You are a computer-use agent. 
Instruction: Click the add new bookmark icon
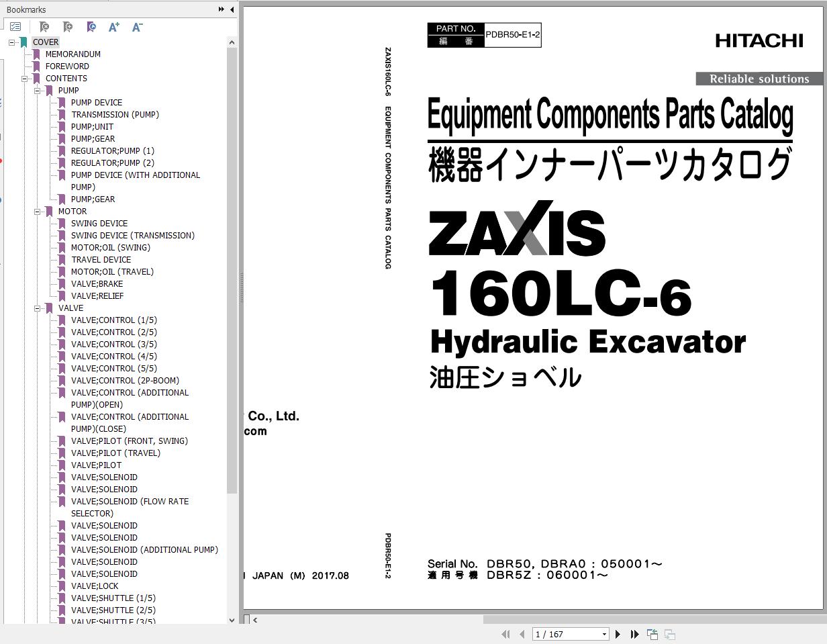pyautogui.click(x=68, y=27)
